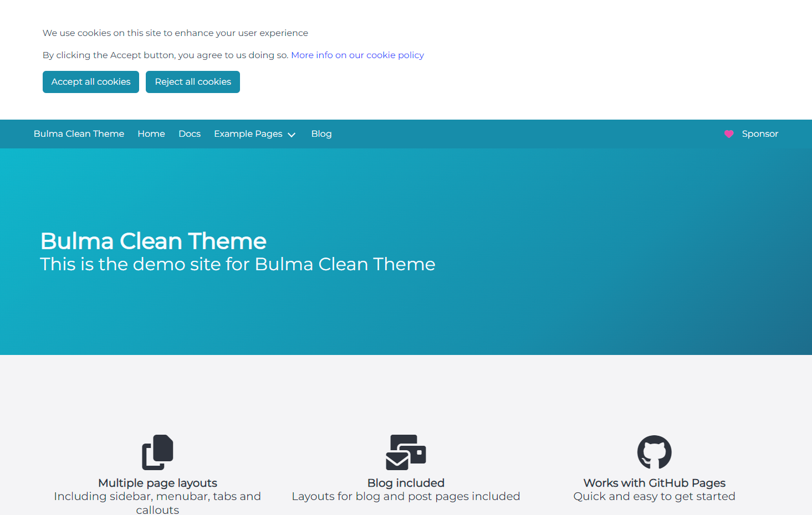Click 'We use cookies on this site' notice
Image resolution: width=812 pixels, height=515 pixels.
[x=175, y=33]
